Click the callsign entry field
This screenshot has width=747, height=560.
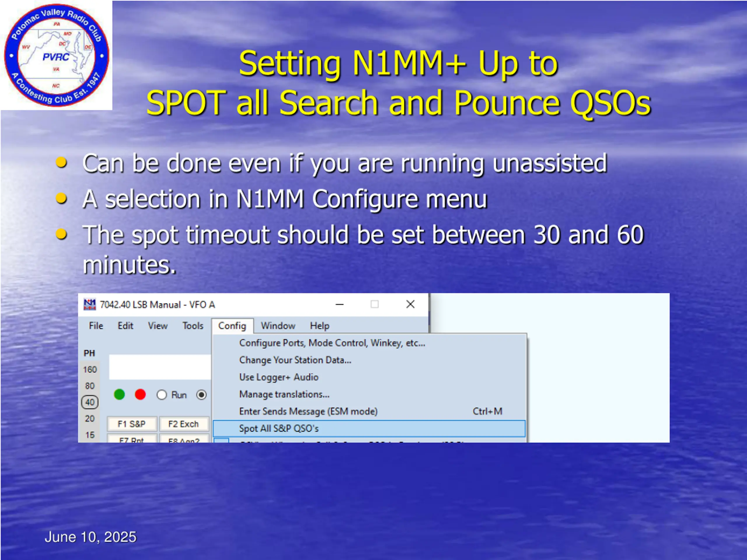pyautogui.click(x=160, y=367)
